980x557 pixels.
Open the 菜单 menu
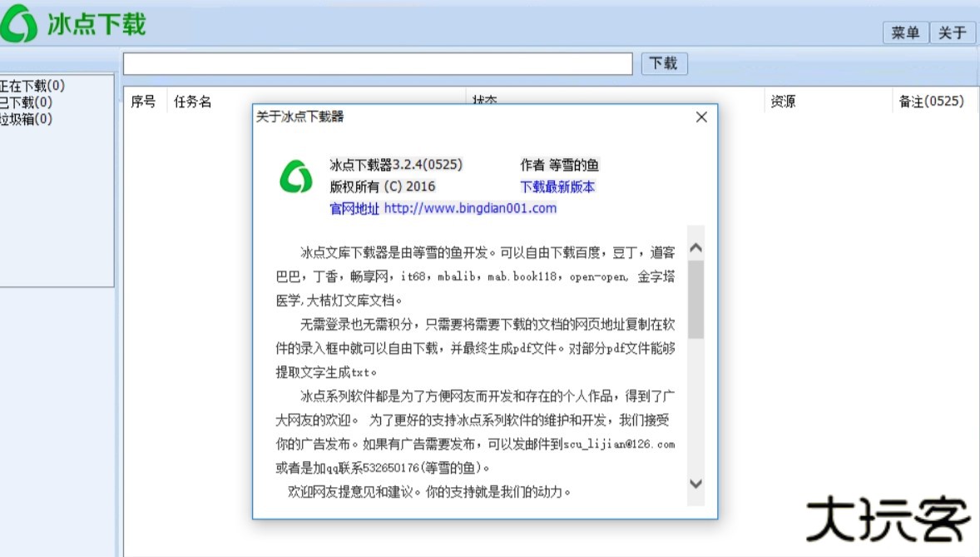(905, 33)
